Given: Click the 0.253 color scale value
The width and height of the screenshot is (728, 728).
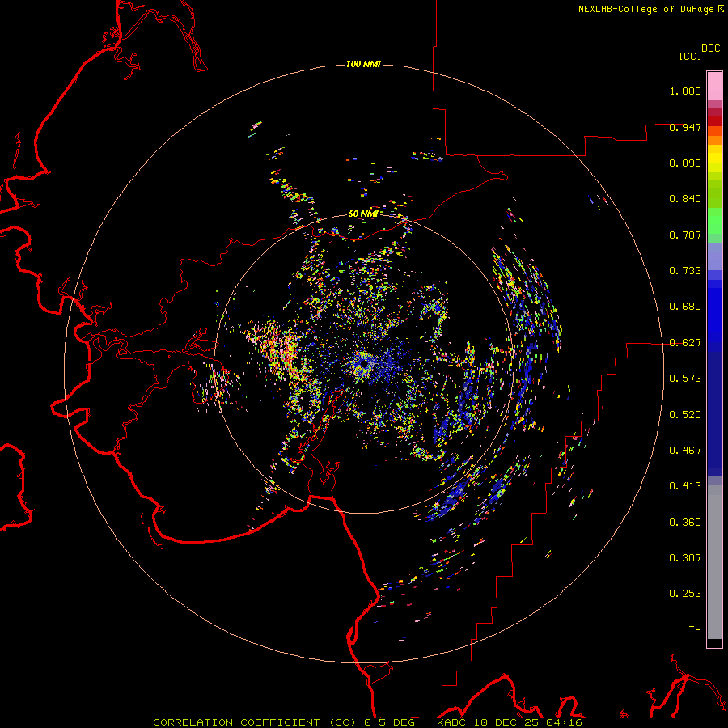Looking at the screenshot, I should coord(685,594).
